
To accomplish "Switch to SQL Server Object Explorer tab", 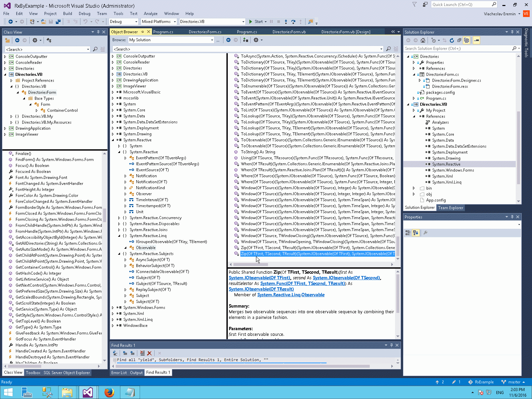I will pos(67,373).
